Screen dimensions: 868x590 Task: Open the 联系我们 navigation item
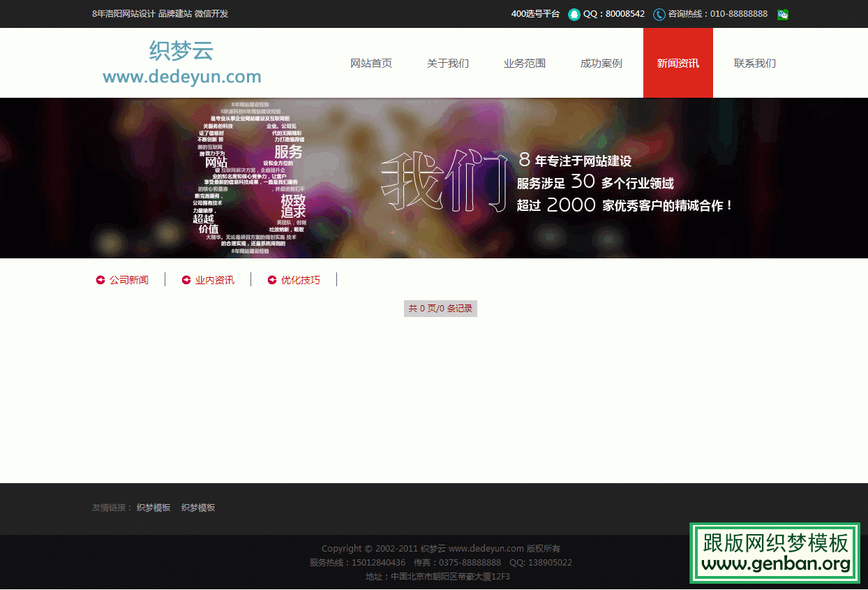pos(754,63)
